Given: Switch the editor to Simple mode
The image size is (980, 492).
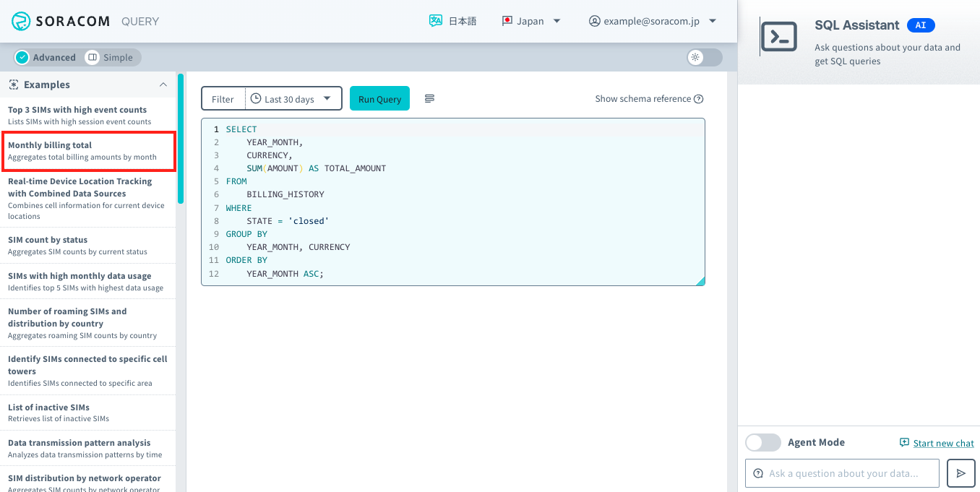Looking at the screenshot, I should click(110, 56).
